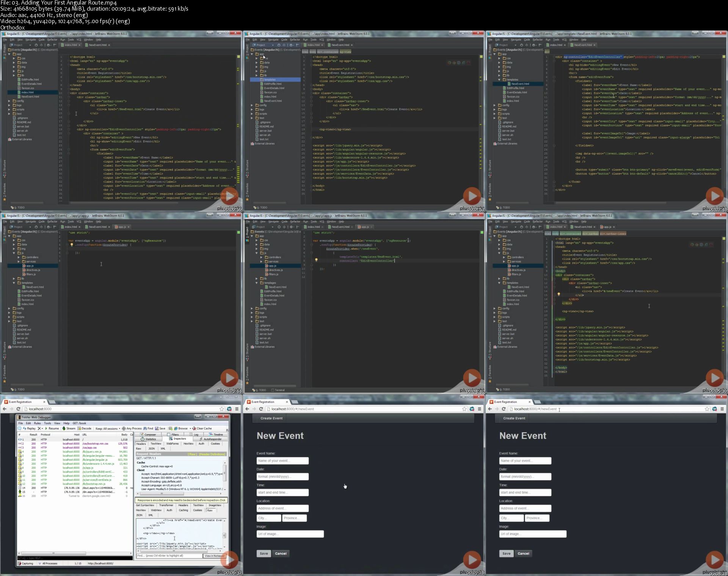Click scroll-from-source target icon in 00:04:40 frame
Image resolution: width=728 pixels, height=576 pixels.
point(279,227)
